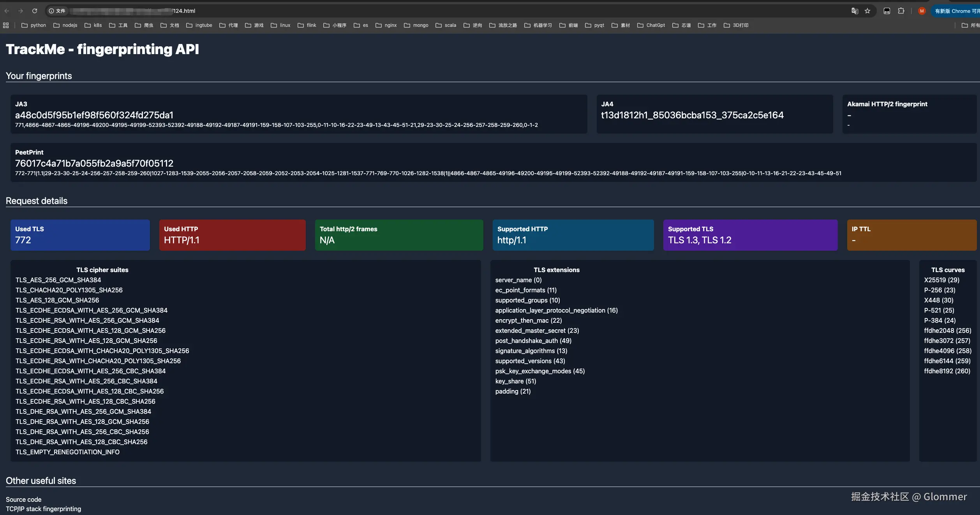The width and height of the screenshot is (980, 515).
Task: Open the python bookmarks folder
Action: point(34,25)
